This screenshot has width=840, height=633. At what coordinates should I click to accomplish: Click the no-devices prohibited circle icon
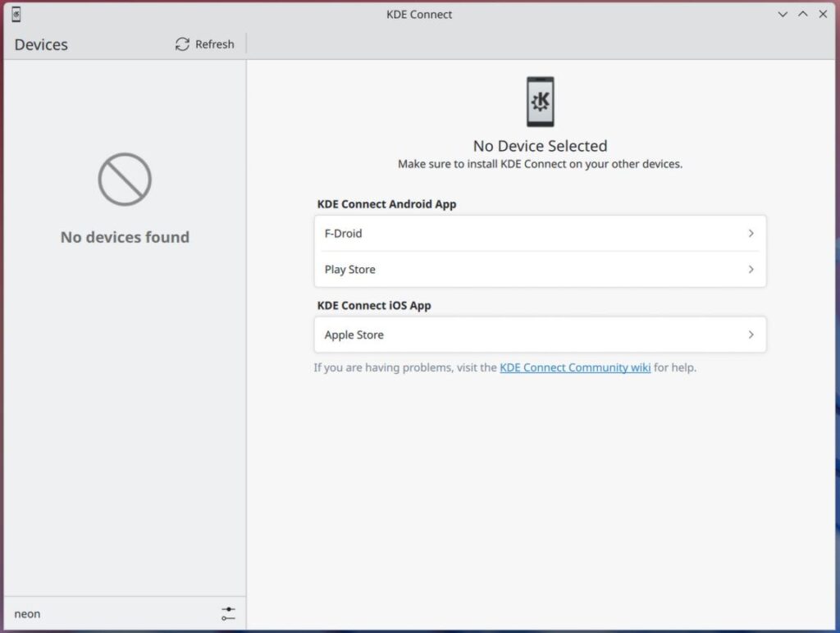point(125,180)
